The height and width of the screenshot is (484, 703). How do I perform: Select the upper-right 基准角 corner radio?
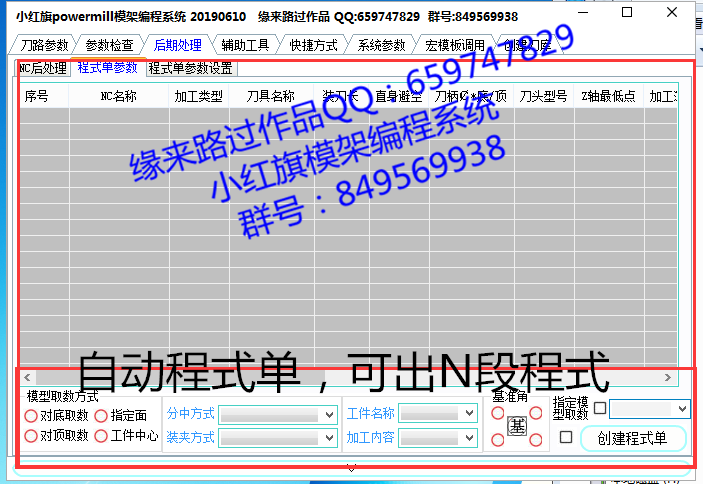pyautogui.click(x=536, y=413)
